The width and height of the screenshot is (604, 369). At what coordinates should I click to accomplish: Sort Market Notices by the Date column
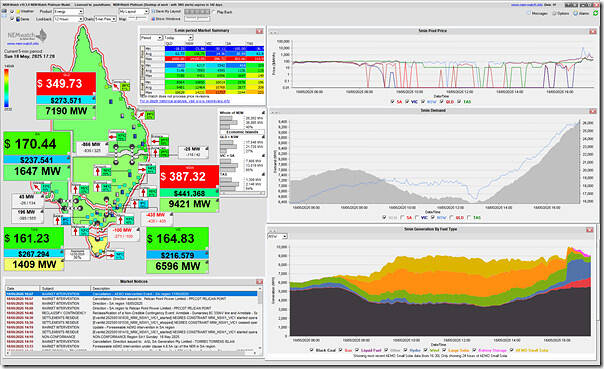[x=23, y=288]
